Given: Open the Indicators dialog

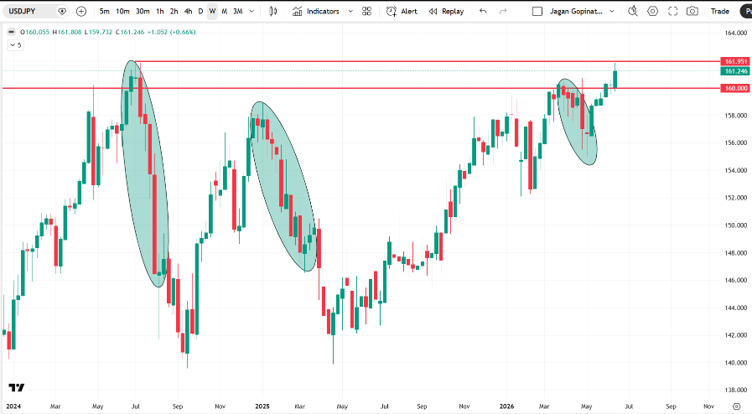Looking at the screenshot, I should (x=316, y=11).
